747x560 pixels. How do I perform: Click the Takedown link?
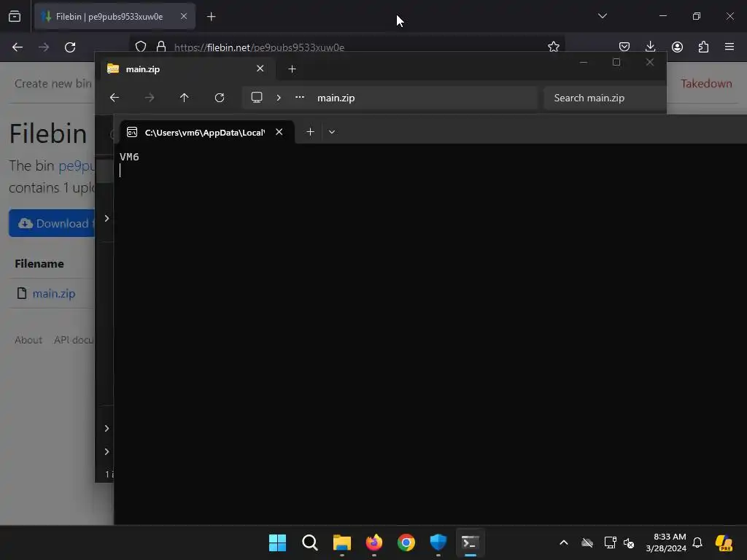(x=706, y=83)
